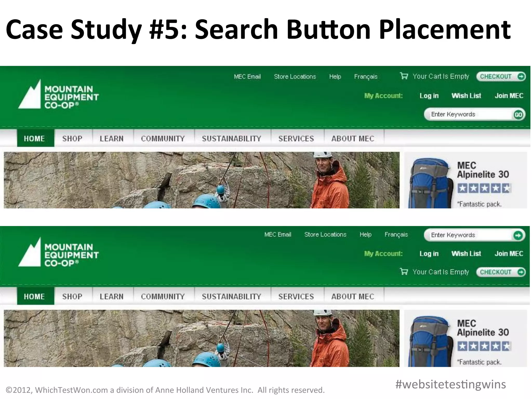Viewport: 532px width, 399px height.
Task: Select SHOP tab in top navigation
Action: (x=73, y=138)
